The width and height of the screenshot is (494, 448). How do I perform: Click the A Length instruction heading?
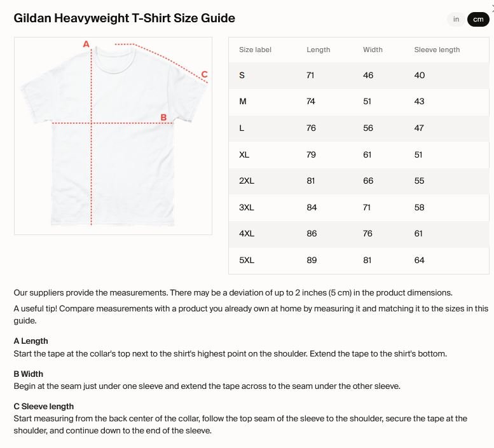31,341
